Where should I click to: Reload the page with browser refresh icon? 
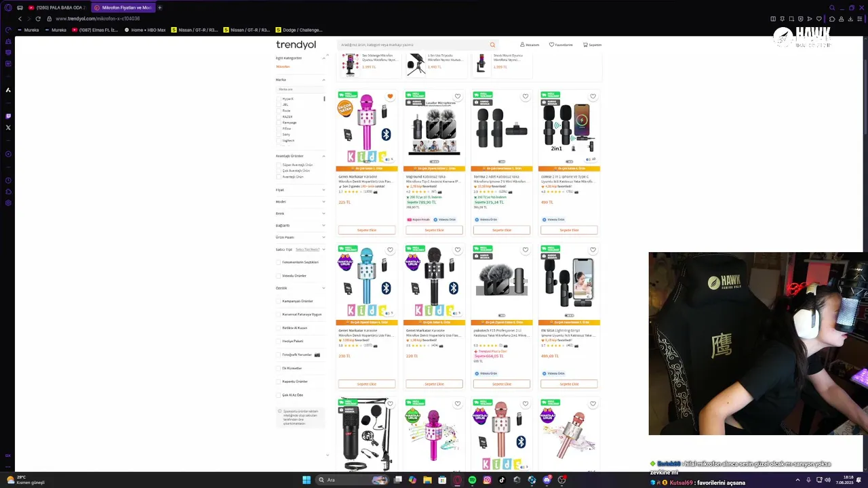38,19
